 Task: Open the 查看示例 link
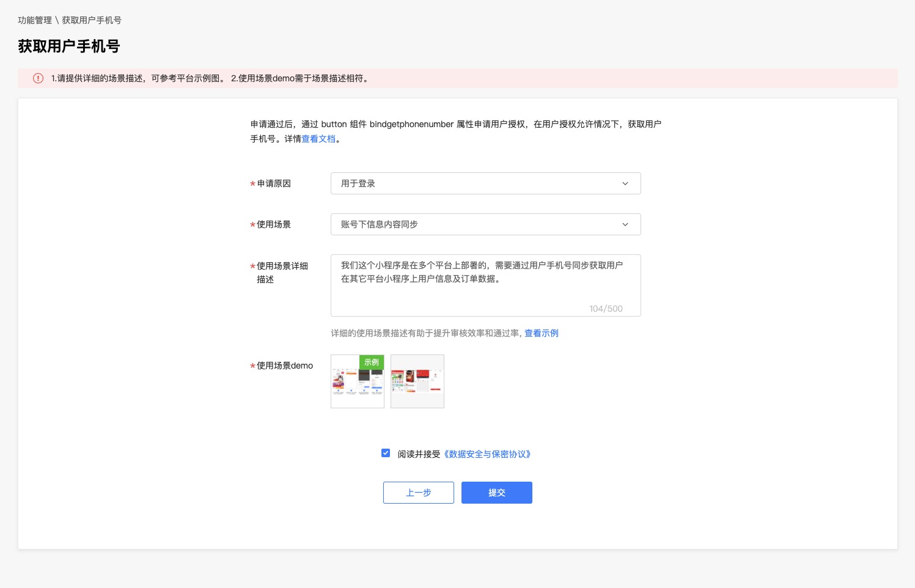click(542, 333)
